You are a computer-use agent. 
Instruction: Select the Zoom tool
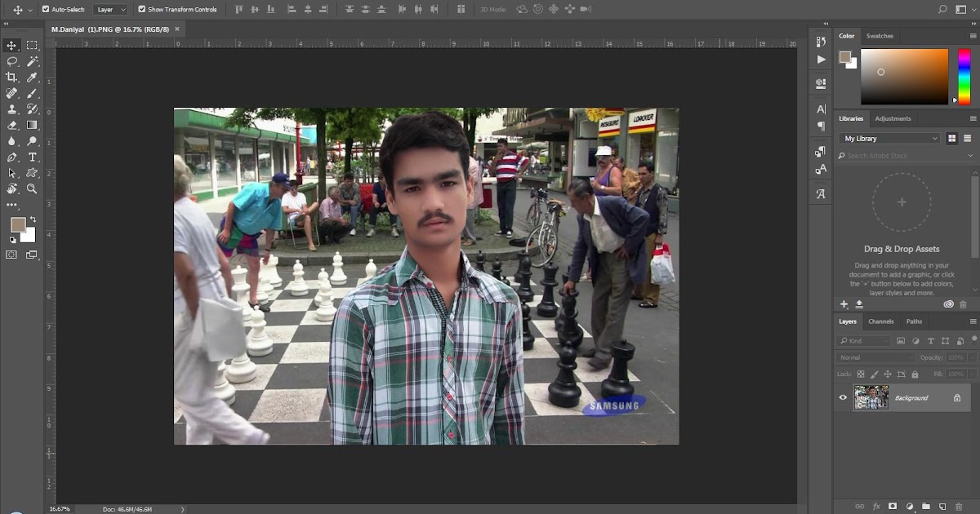30,188
